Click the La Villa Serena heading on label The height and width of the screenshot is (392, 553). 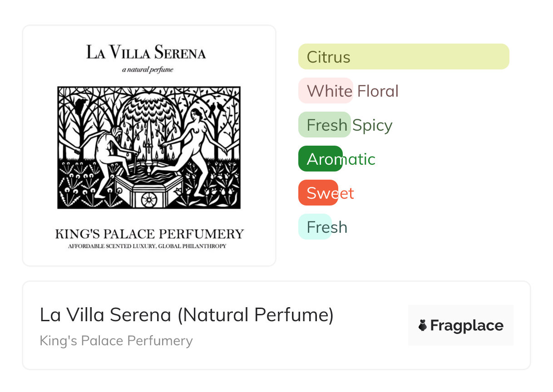[146, 53]
